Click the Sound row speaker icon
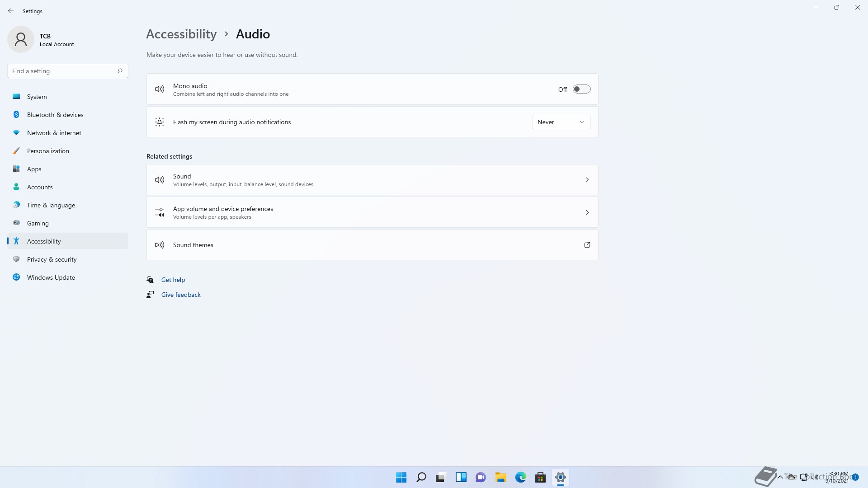868x488 pixels. [x=160, y=180]
